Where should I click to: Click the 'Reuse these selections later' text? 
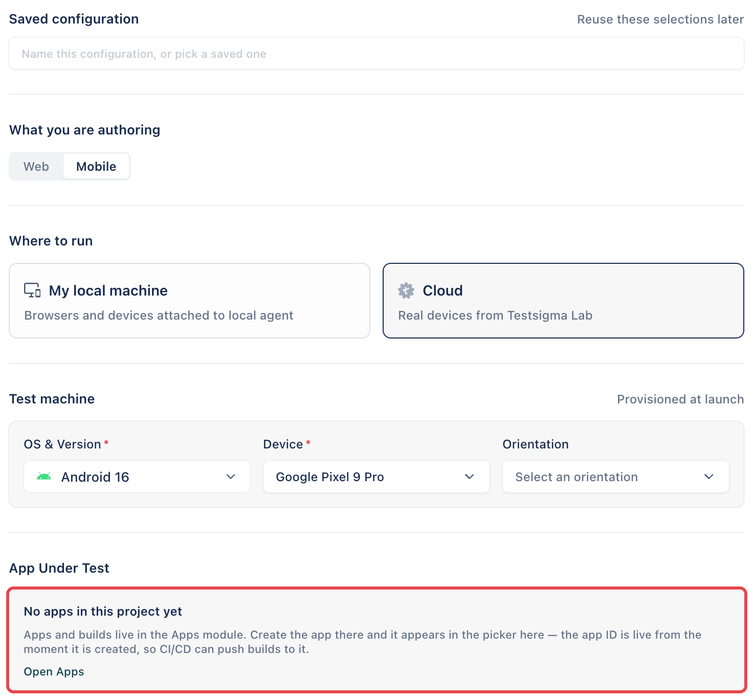[x=660, y=19]
